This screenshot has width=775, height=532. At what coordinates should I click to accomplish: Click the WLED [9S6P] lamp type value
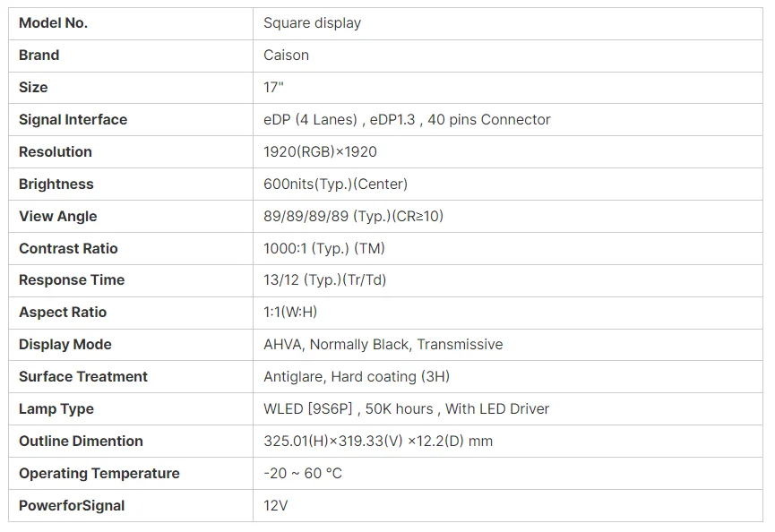pyautogui.click(x=406, y=409)
